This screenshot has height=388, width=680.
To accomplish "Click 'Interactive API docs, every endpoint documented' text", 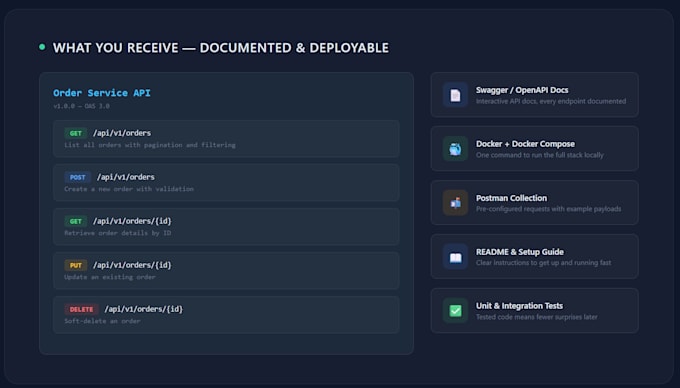I will [x=551, y=101].
